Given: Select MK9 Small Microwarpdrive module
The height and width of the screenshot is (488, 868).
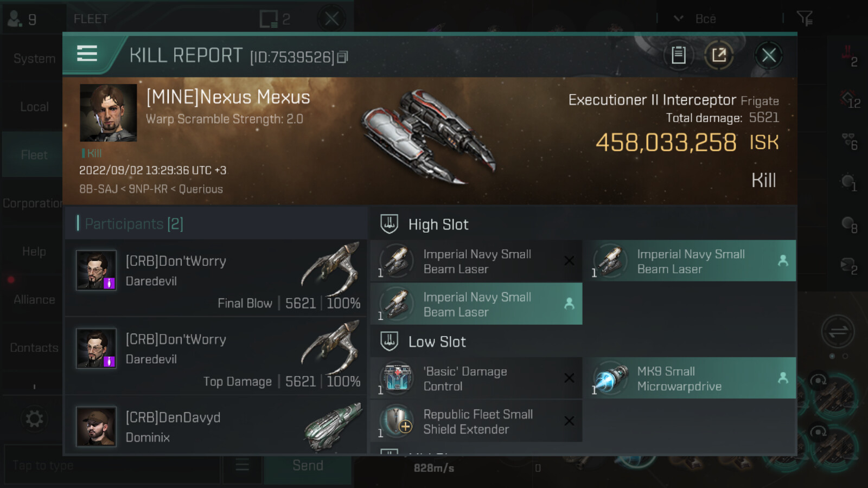Looking at the screenshot, I should [x=690, y=378].
